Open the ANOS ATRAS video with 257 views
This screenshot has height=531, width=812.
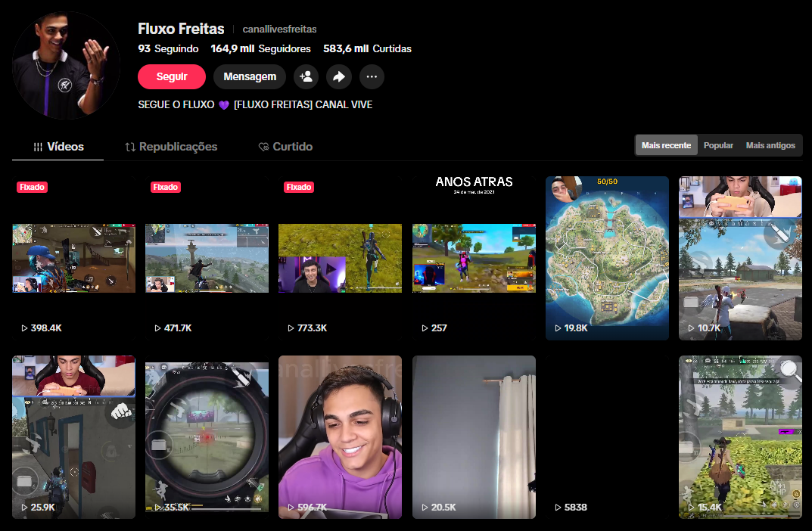coord(474,258)
